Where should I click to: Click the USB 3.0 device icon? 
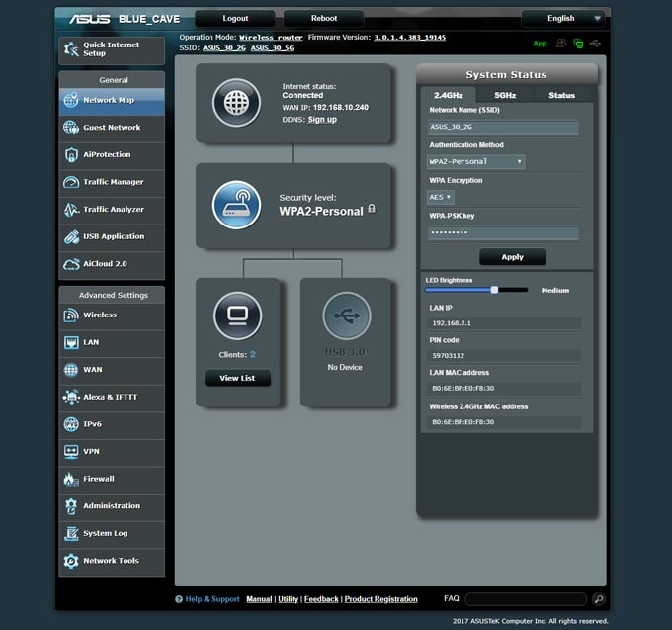347,316
